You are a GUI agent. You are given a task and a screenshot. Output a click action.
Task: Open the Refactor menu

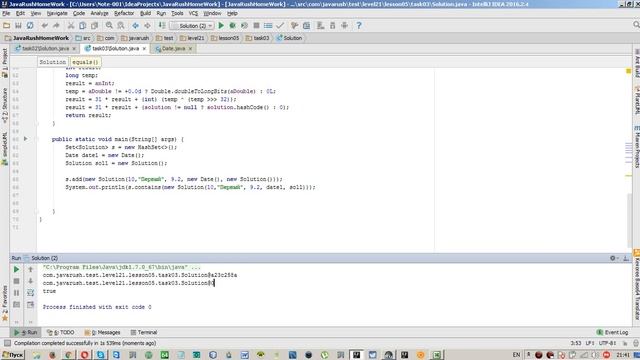(124, 13)
